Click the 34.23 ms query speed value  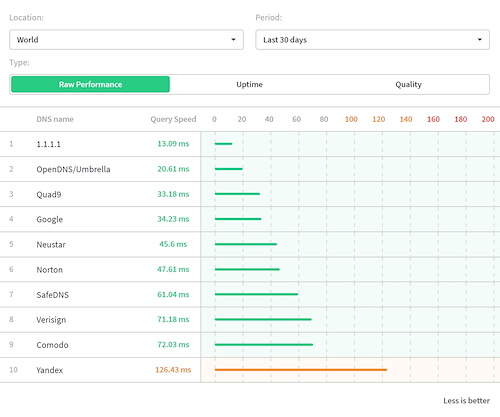click(173, 219)
